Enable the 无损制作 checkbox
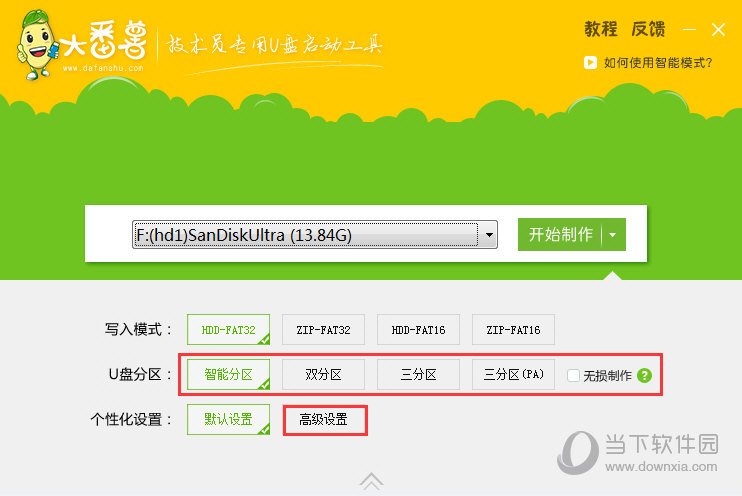 tap(573, 376)
